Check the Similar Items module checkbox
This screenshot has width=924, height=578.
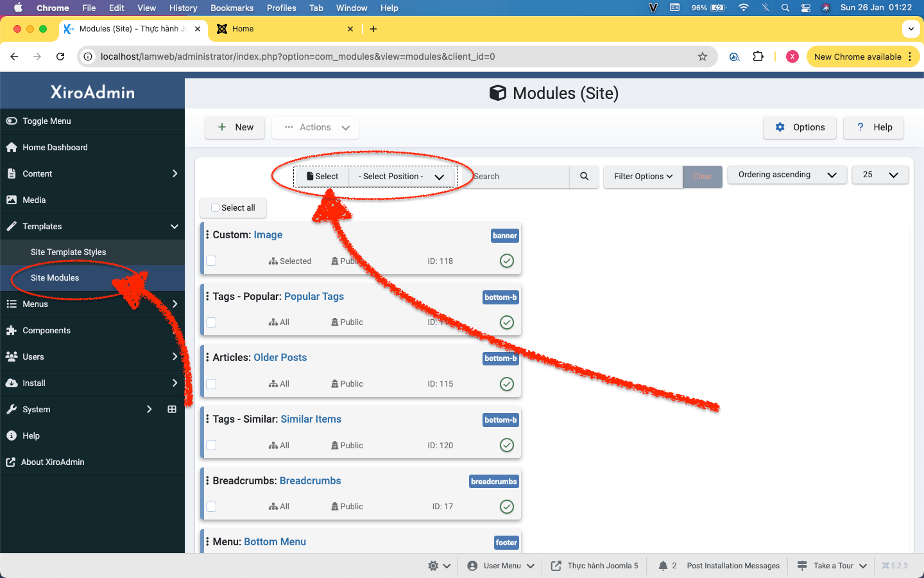[211, 445]
